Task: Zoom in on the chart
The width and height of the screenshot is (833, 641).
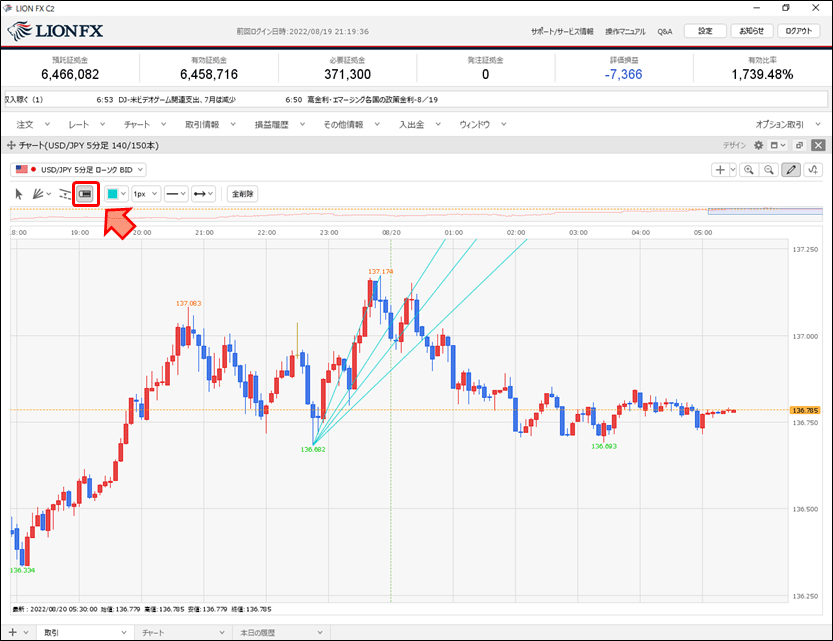Action: point(749,170)
